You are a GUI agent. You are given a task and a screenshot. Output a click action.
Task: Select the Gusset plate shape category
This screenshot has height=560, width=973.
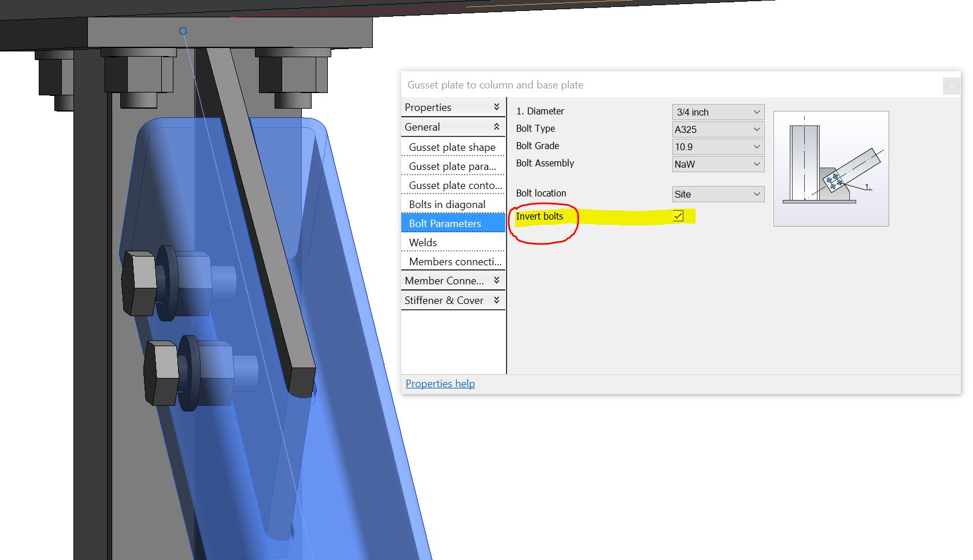pyautogui.click(x=453, y=147)
